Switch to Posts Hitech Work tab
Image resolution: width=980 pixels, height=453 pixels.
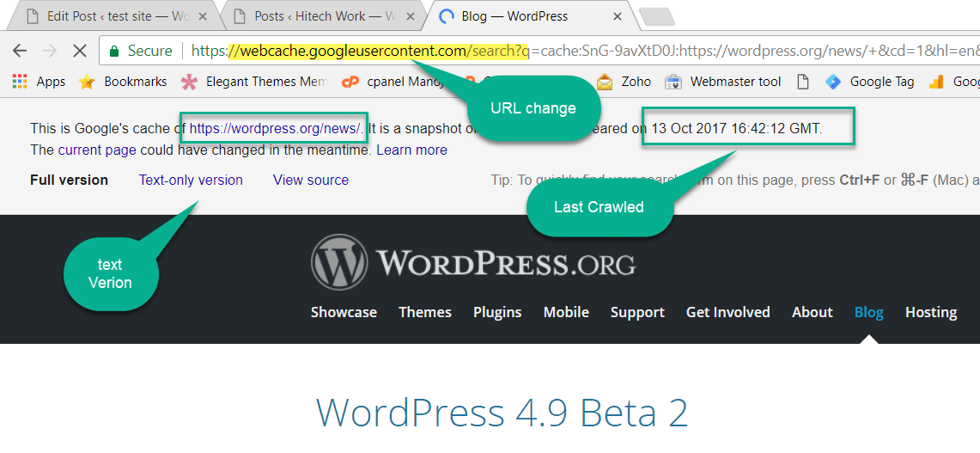click(x=325, y=17)
